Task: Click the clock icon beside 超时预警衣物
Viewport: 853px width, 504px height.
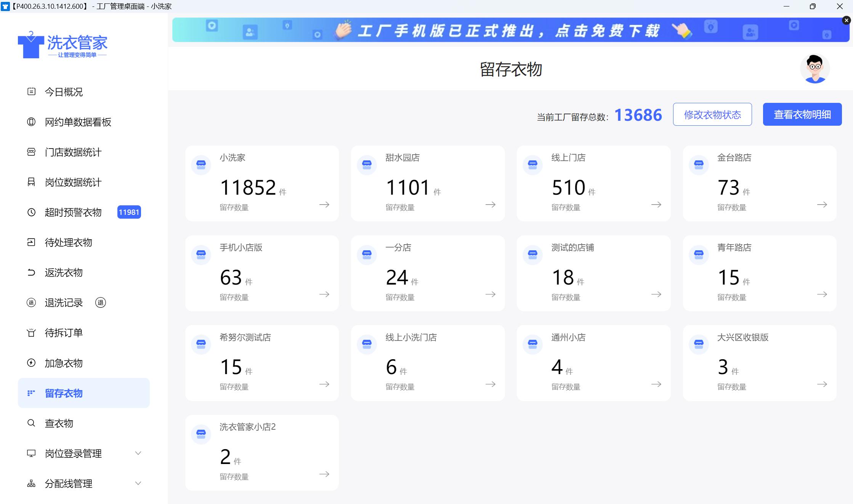Action: 31,212
